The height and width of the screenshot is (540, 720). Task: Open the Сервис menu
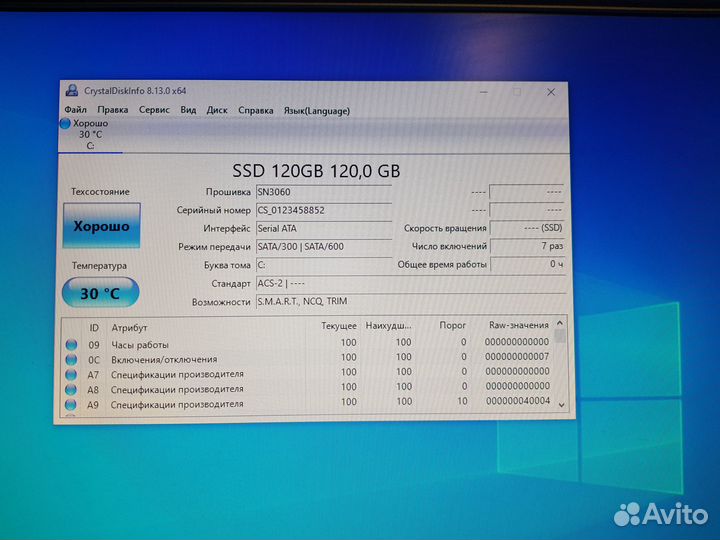[x=154, y=110]
